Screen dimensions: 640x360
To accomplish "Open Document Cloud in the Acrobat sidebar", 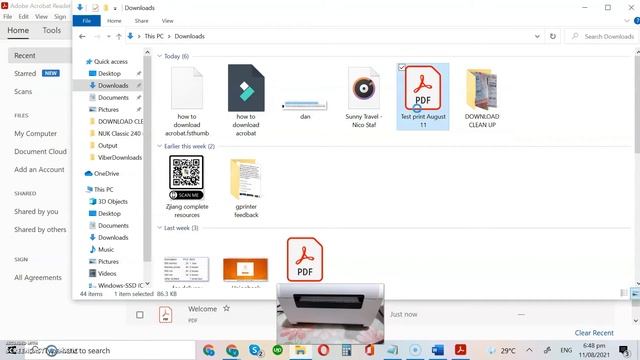I will click(x=40, y=151).
